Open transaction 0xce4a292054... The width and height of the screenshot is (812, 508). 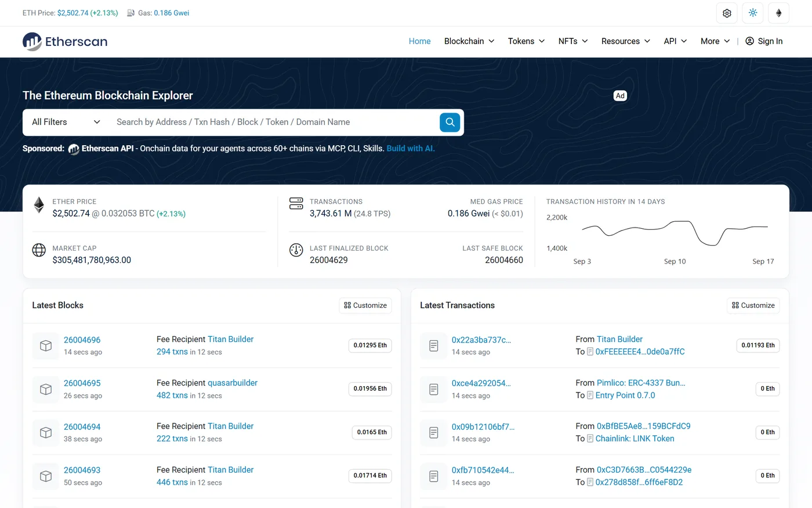(481, 384)
